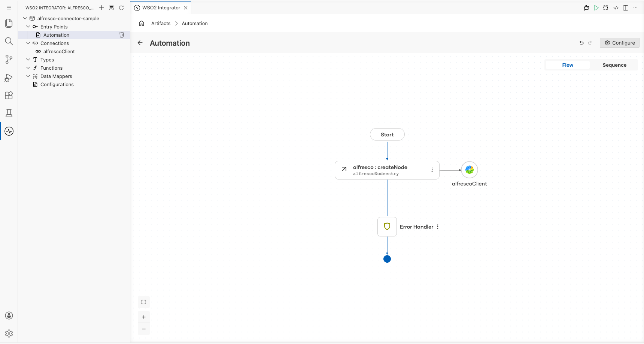Open Run and Debug view
The width and height of the screenshot is (644, 344).
(x=9, y=77)
